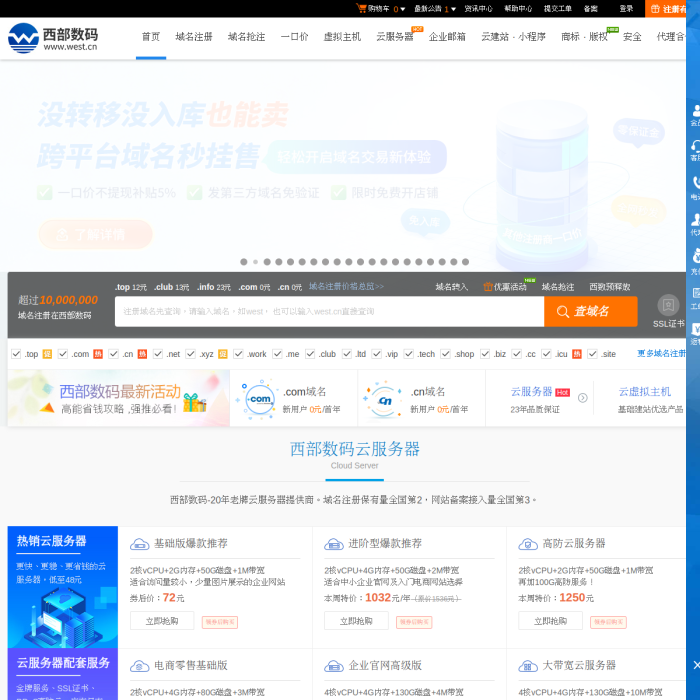The height and width of the screenshot is (700, 700).
Task: Click the headset customer service sidebar icon
Action: click(x=695, y=147)
